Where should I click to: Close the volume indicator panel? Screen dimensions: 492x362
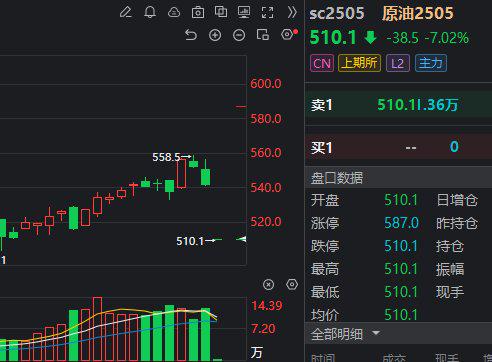(x=268, y=285)
